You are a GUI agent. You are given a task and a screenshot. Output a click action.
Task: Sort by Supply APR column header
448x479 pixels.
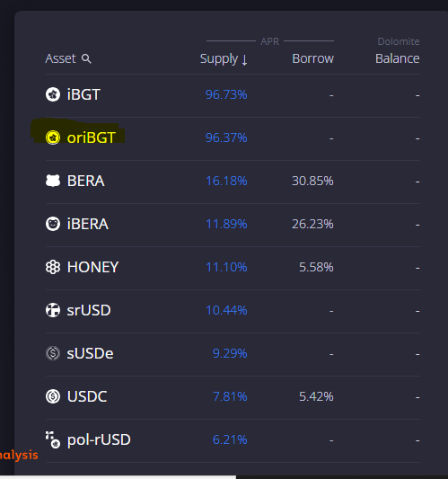coord(219,58)
